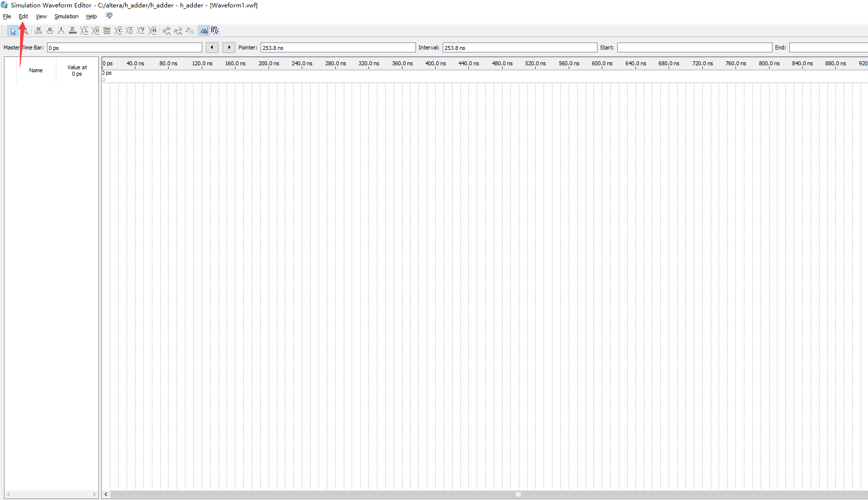
Task: Set arbitrary value with the ? tool
Action: 141,31
